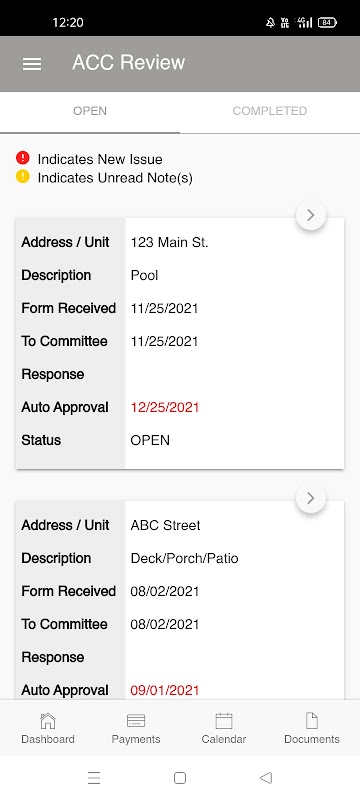The height and width of the screenshot is (800, 360).
Task: Switch to the COMPLETED tab
Action: tap(270, 111)
